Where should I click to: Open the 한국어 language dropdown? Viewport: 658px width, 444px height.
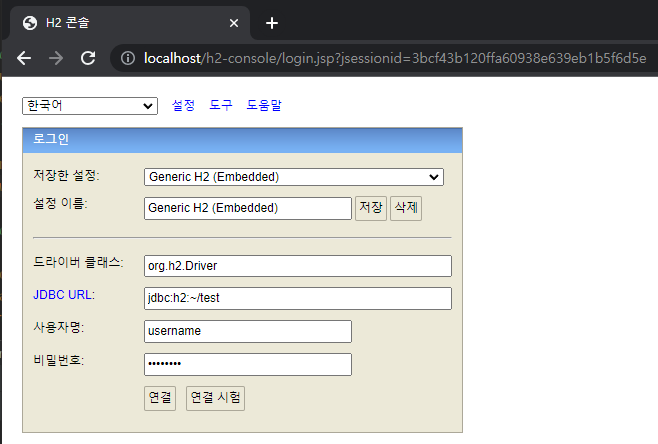[x=90, y=106]
